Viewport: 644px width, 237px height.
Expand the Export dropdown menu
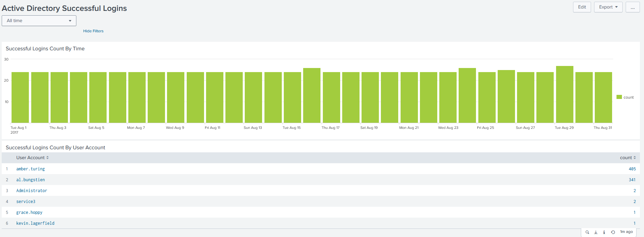[x=608, y=7]
